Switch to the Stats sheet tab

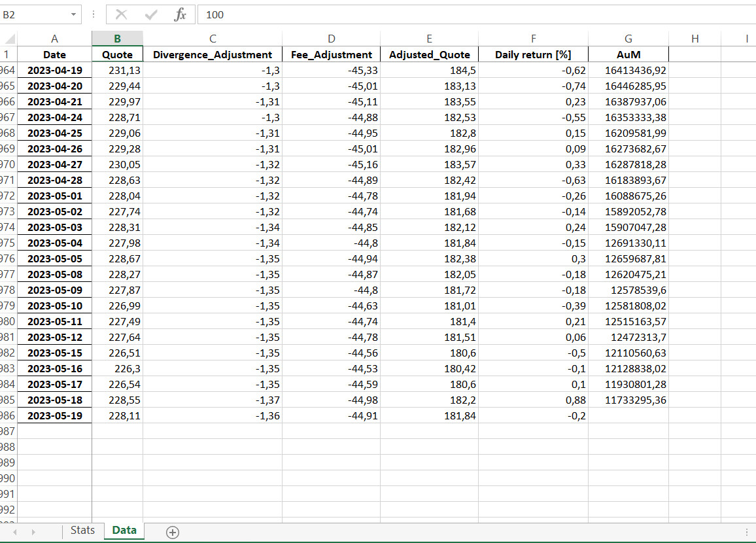click(x=82, y=531)
